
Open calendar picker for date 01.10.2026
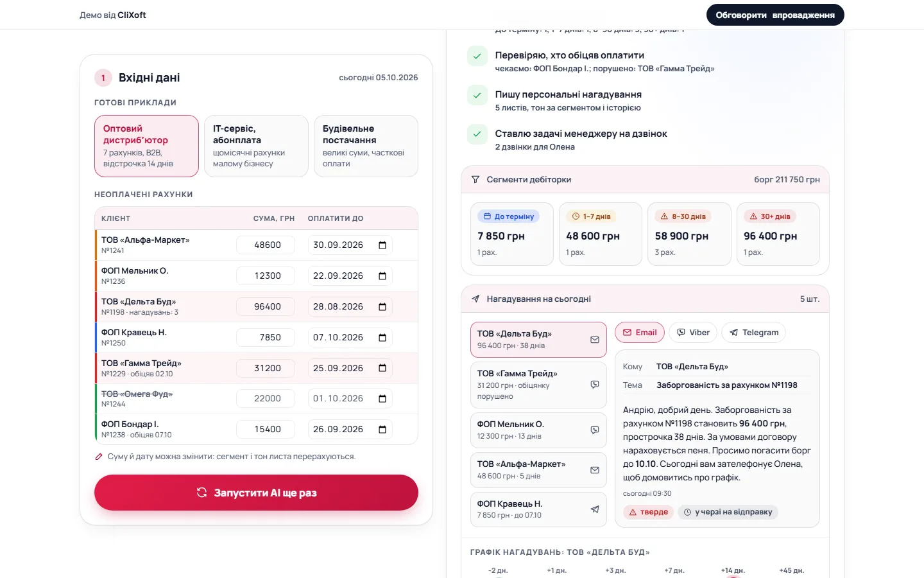pyautogui.click(x=382, y=399)
